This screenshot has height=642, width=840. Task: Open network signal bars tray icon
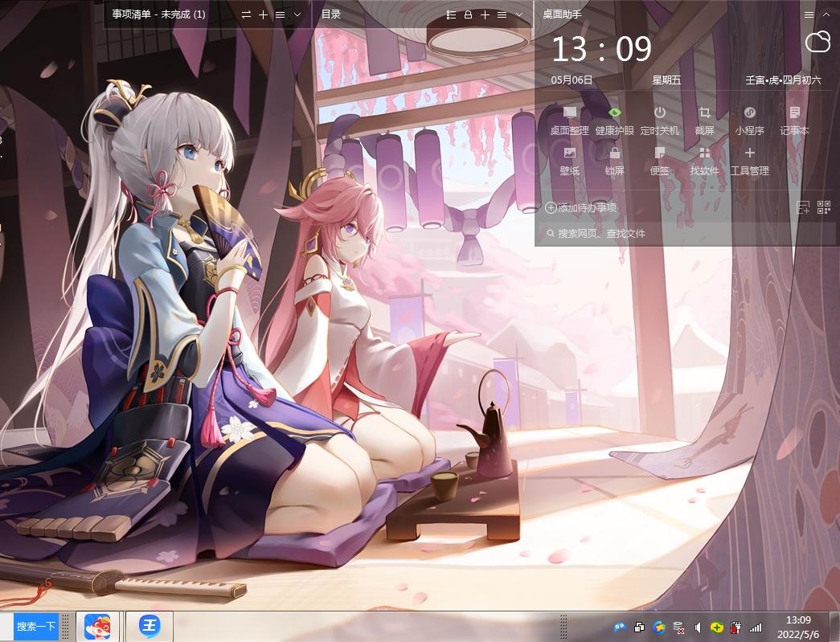pos(756,628)
